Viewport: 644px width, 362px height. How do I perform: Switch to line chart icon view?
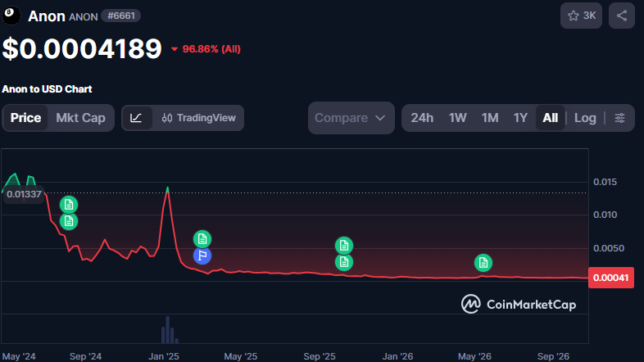[137, 118]
